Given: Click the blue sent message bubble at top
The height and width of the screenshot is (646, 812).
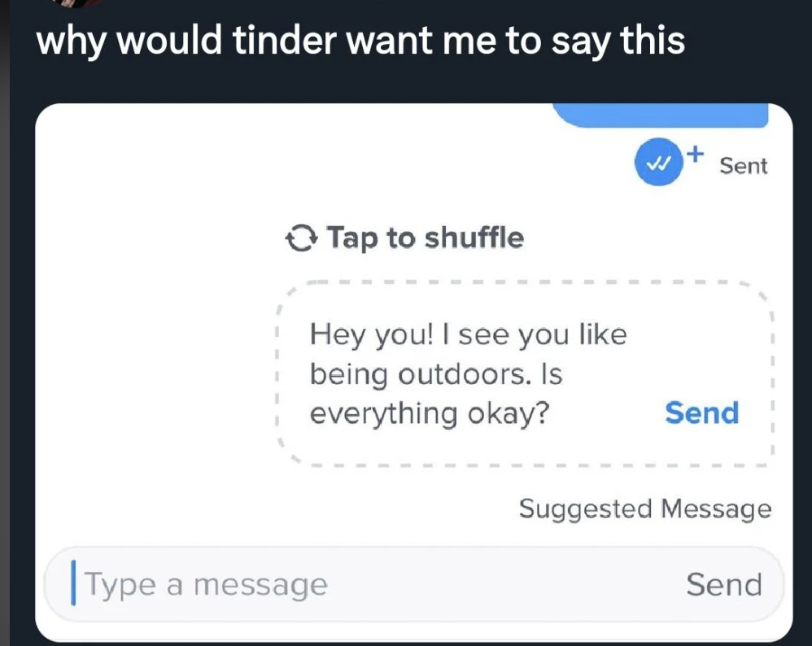Looking at the screenshot, I should 660,117.
